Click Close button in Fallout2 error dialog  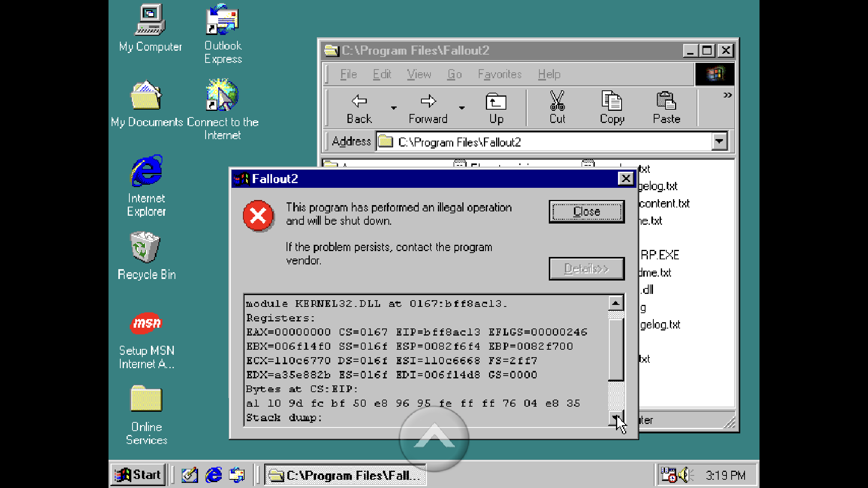pos(587,212)
